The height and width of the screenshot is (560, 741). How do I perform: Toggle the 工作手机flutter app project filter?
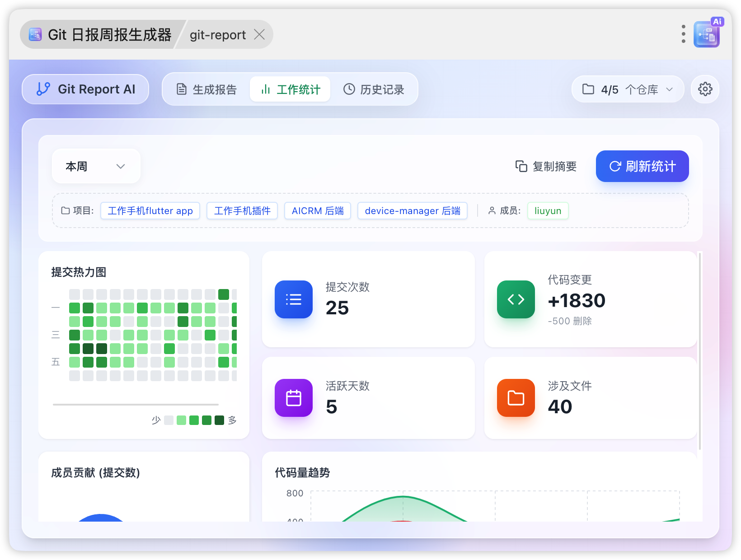pyautogui.click(x=150, y=211)
